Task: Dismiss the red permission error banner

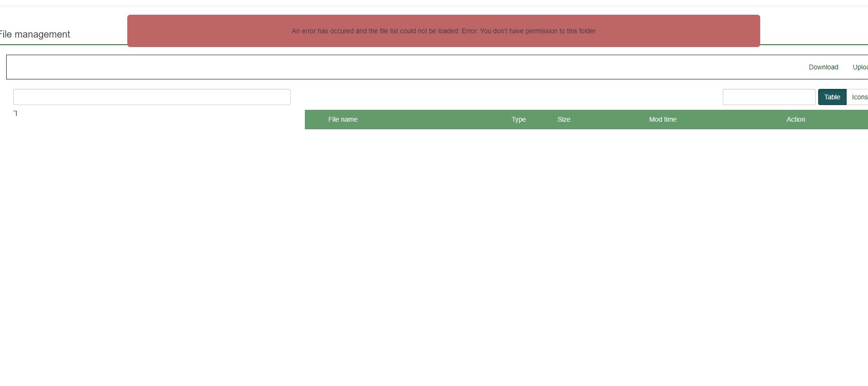Action: (443, 31)
